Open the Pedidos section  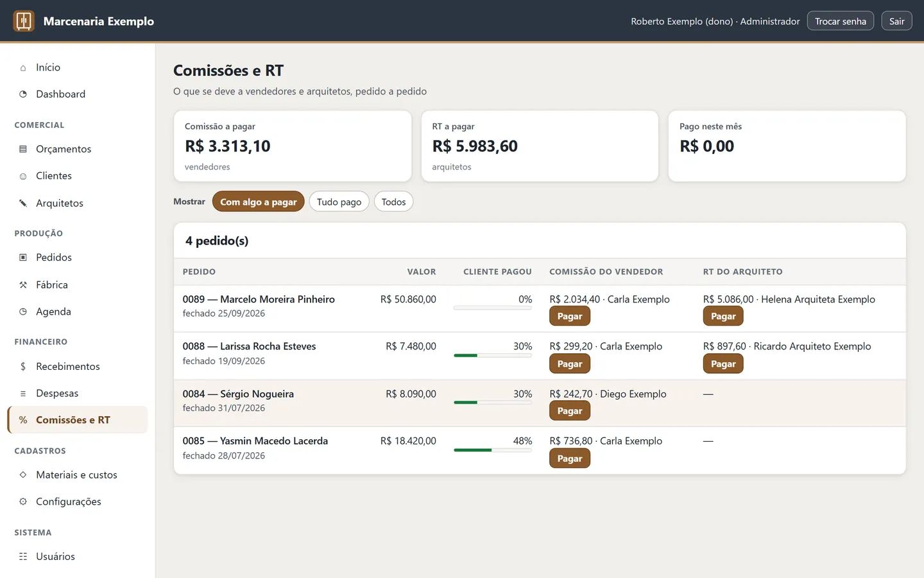pyautogui.click(x=78, y=258)
